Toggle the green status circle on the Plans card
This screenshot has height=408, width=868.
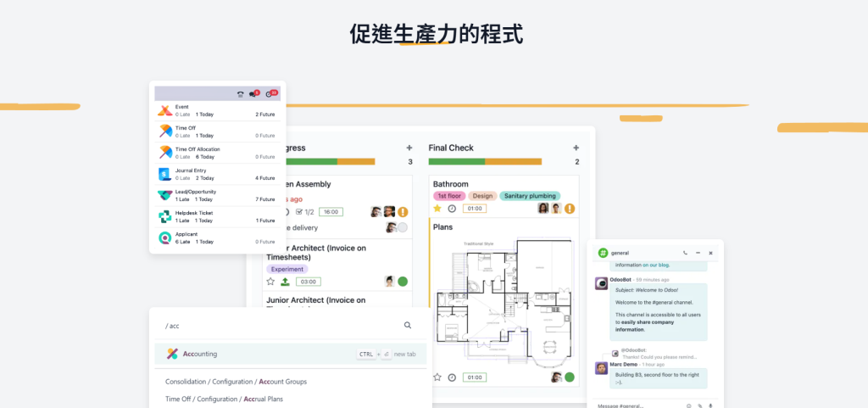pos(569,377)
